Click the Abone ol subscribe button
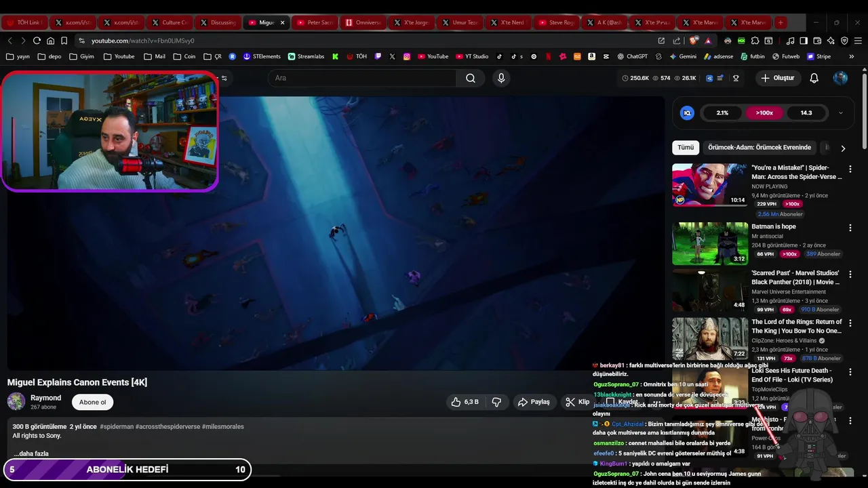Screen dimensions: 868x488 [93, 402]
